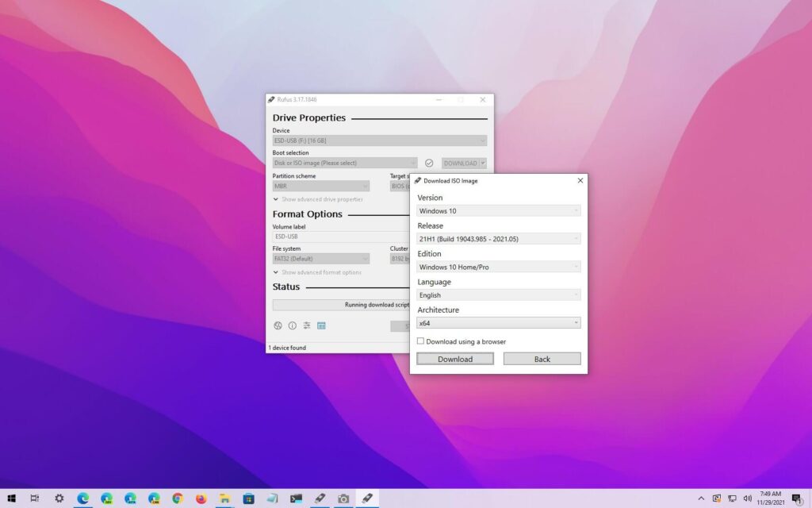Launch Microsoft Edge stable from taskbar
The image size is (812, 508).
tap(82, 498)
